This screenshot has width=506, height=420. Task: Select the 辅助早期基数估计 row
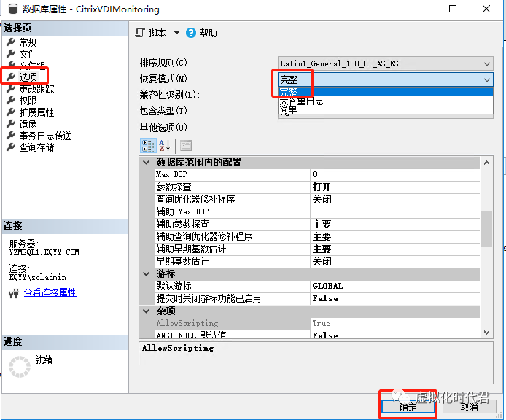click(x=318, y=249)
